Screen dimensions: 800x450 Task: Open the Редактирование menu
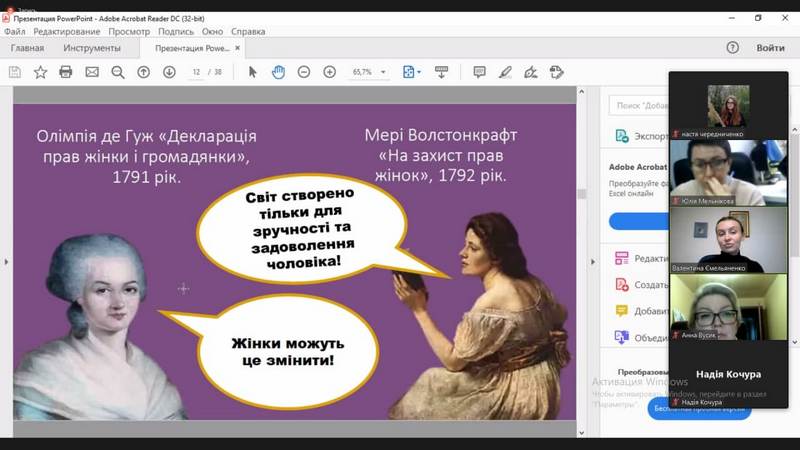[x=67, y=32]
